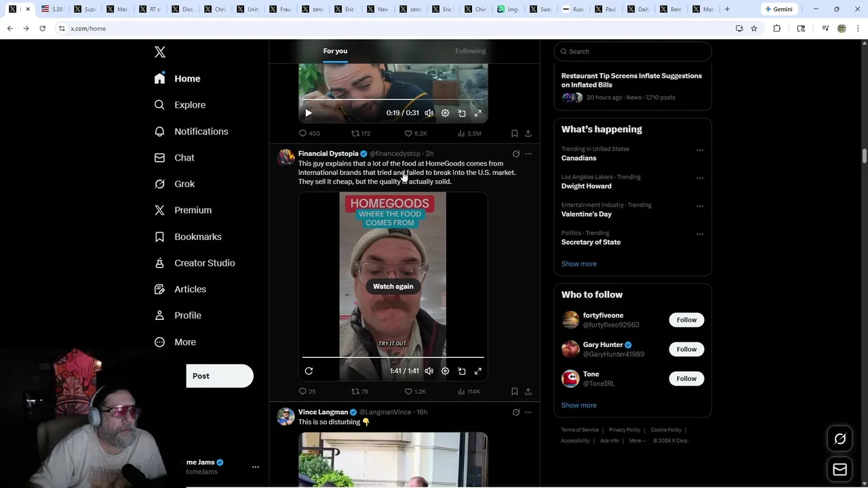The image size is (868, 488).
Task: Repost the post with 172 reposts
Action: [361, 134]
